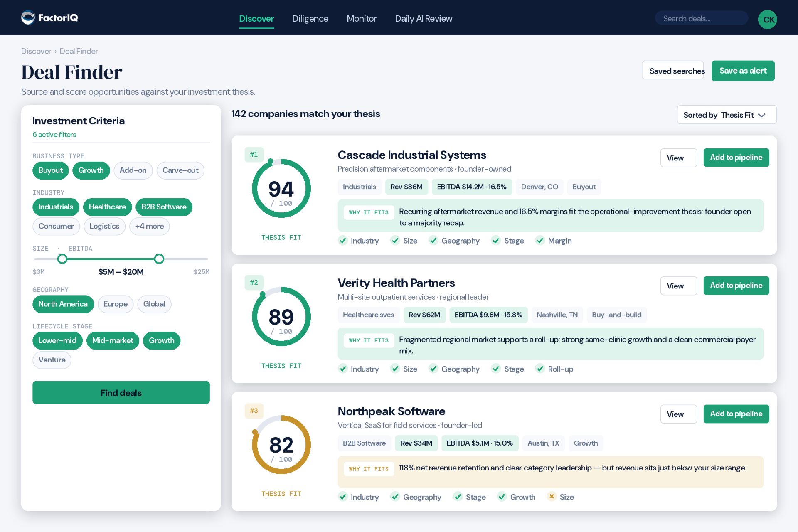Toggle the Industrials industry filter
Viewport: 798px width, 532px height.
pyautogui.click(x=56, y=207)
